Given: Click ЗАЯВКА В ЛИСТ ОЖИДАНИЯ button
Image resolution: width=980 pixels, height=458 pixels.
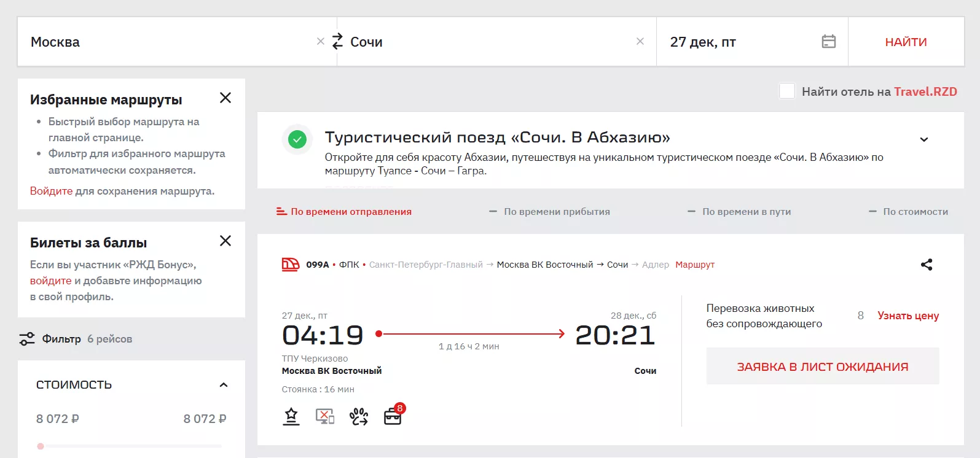Looking at the screenshot, I should [x=822, y=367].
